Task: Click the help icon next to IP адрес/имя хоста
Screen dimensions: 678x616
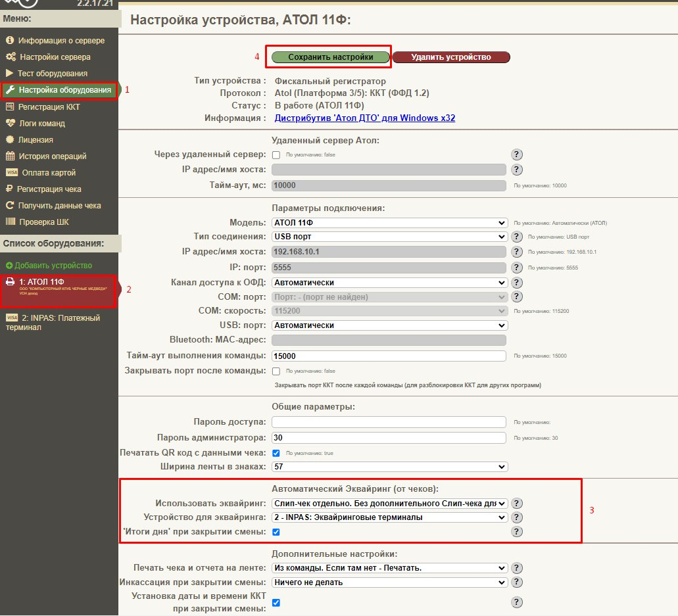Action: 518,170
